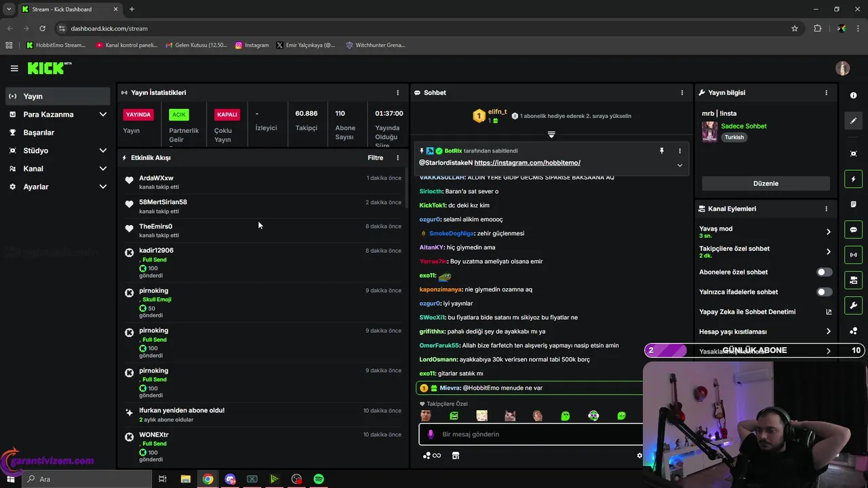This screenshot has width=868, height=488.
Task: Open Spotify from the taskbar
Action: pyautogui.click(x=319, y=479)
